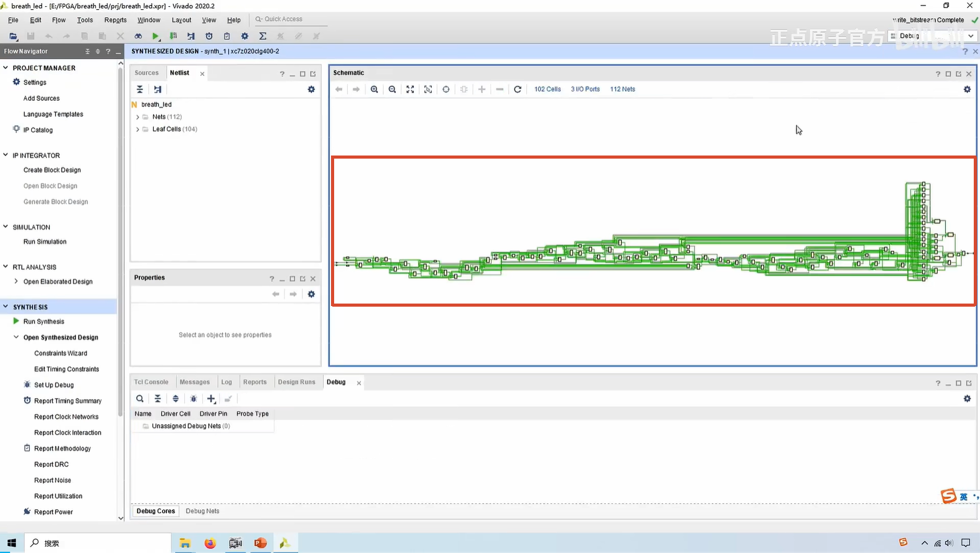
Task: Open the Debug panel settings gear
Action: coord(967,399)
